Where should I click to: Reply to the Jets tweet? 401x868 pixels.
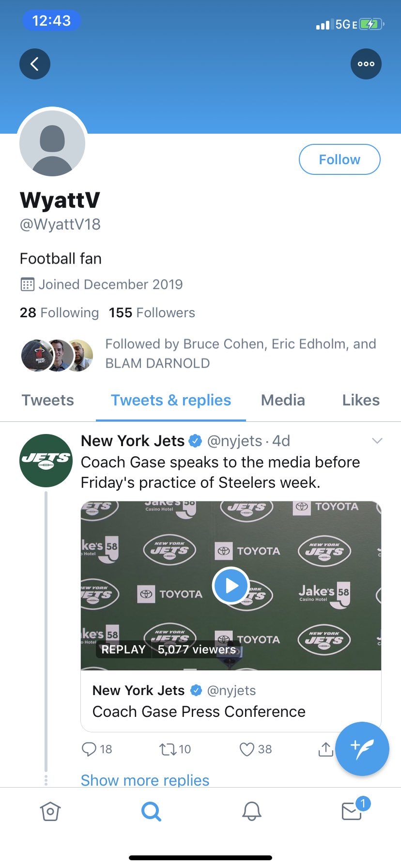click(x=90, y=749)
